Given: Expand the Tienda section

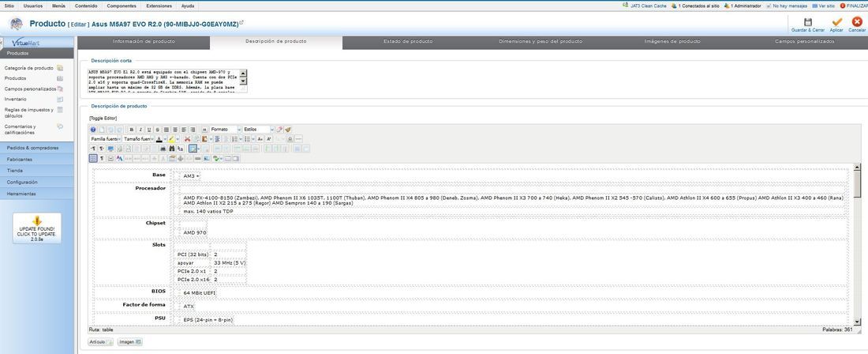Looking at the screenshot, I should tap(36, 171).
